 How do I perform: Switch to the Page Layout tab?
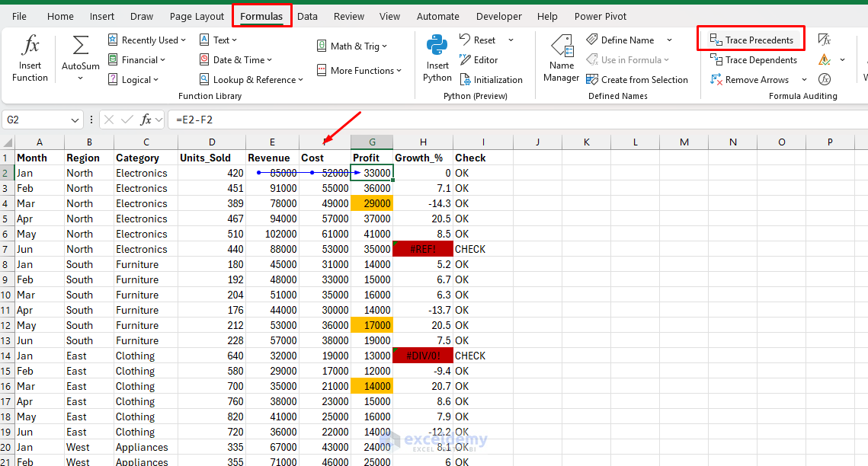point(197,16)
